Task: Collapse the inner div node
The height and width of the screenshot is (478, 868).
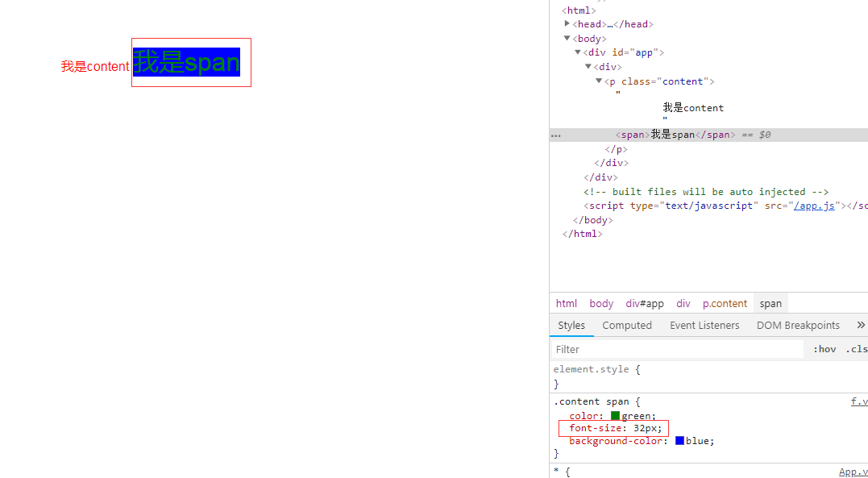Action: (x=588, y=66)
